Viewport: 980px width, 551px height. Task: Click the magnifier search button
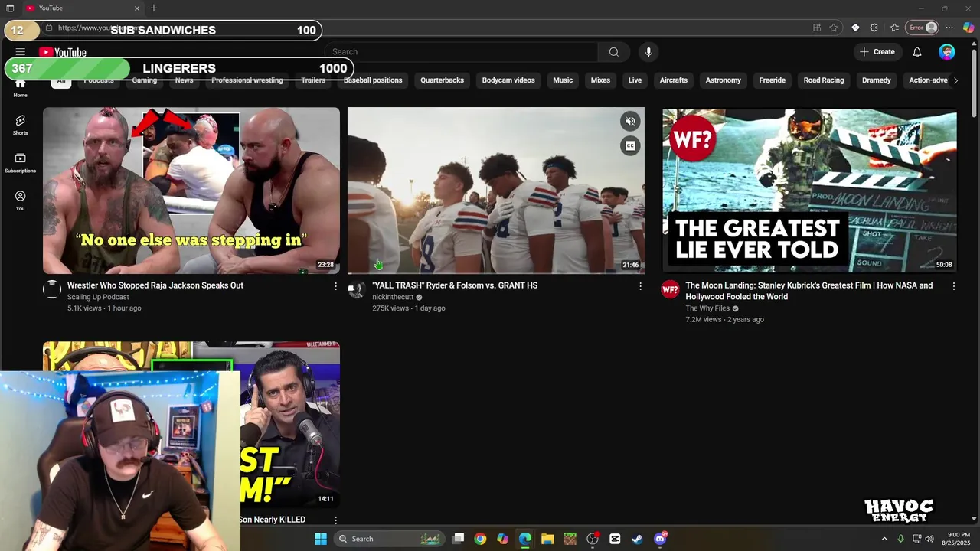(x=613, y=52)
